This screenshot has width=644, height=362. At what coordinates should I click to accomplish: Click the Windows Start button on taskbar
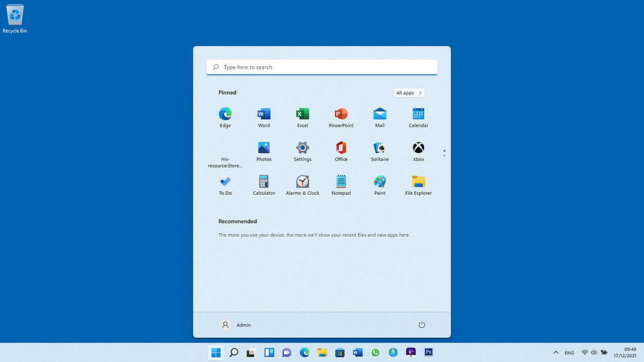pos(216,352)
